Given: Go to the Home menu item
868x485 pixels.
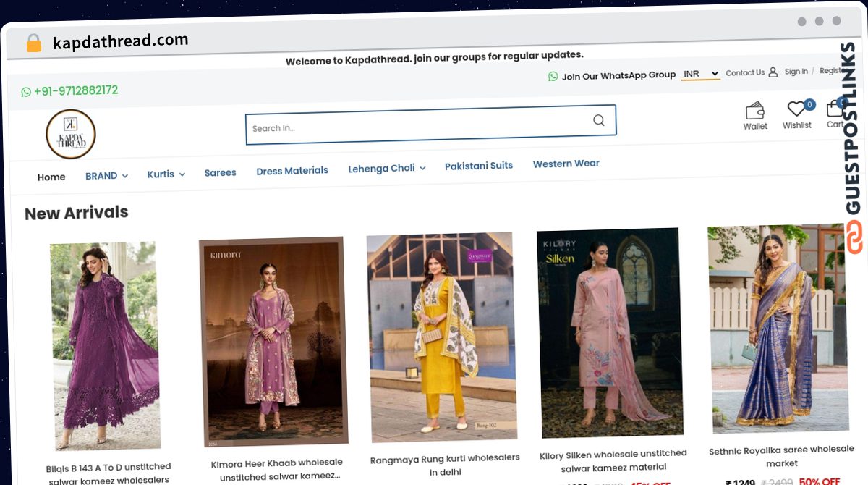Looking at the screenshot, I should click(x=51, y=177).
